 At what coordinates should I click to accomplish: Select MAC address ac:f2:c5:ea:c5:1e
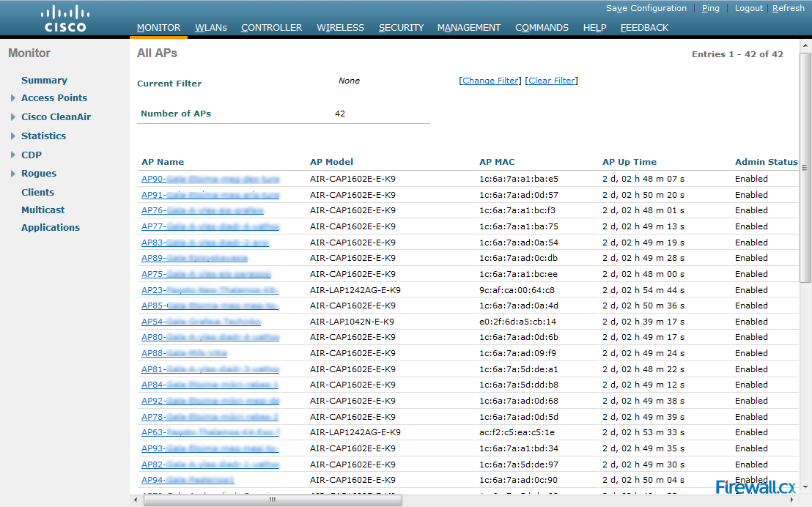pos(517,433)
